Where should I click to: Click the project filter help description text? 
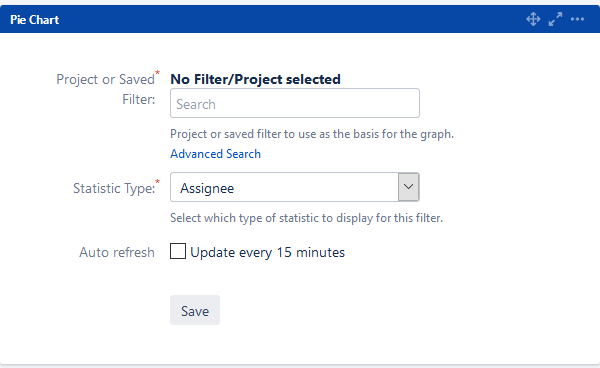pyautogui.click(x=312, y=134)
